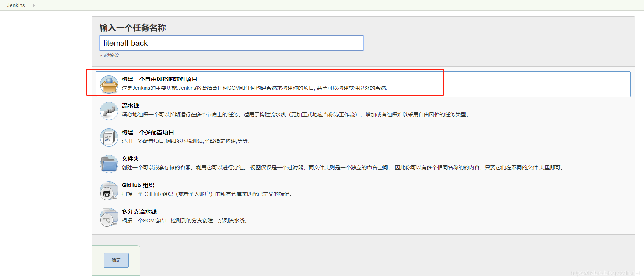This screenshot has width=644, height=280.
Task: Select 构建一个自由风格的软件项目 title
Action: pos(160,79)
